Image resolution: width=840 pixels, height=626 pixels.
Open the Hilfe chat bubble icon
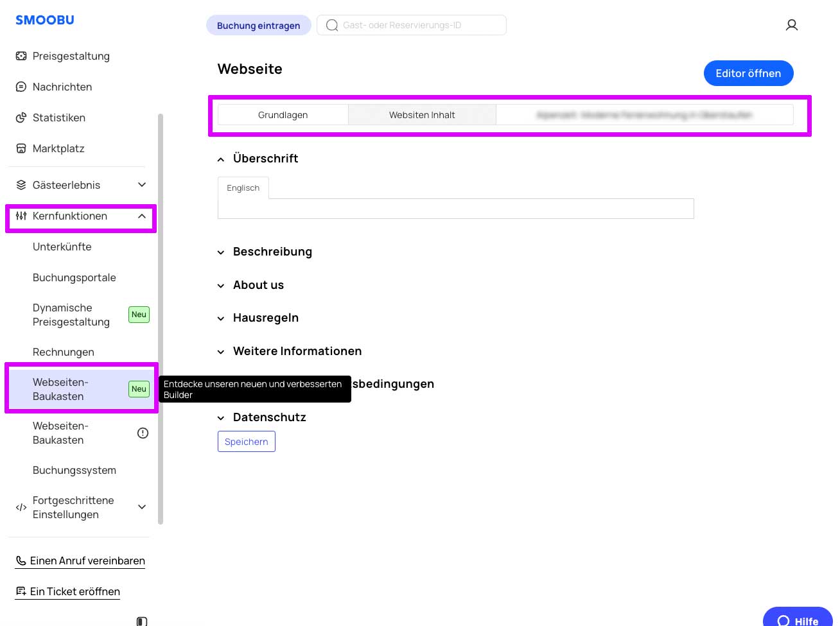coord(783,620)
